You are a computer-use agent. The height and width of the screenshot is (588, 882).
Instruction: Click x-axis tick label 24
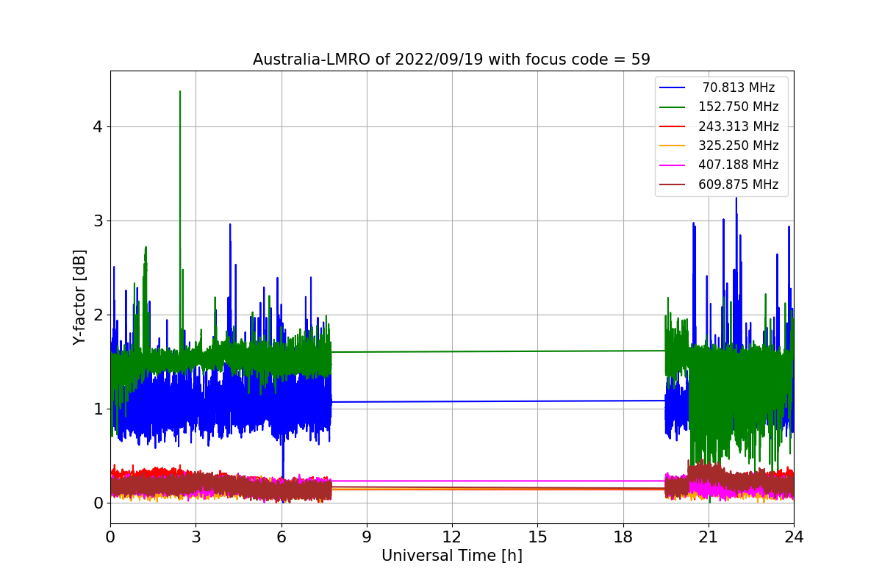[794, 537]
